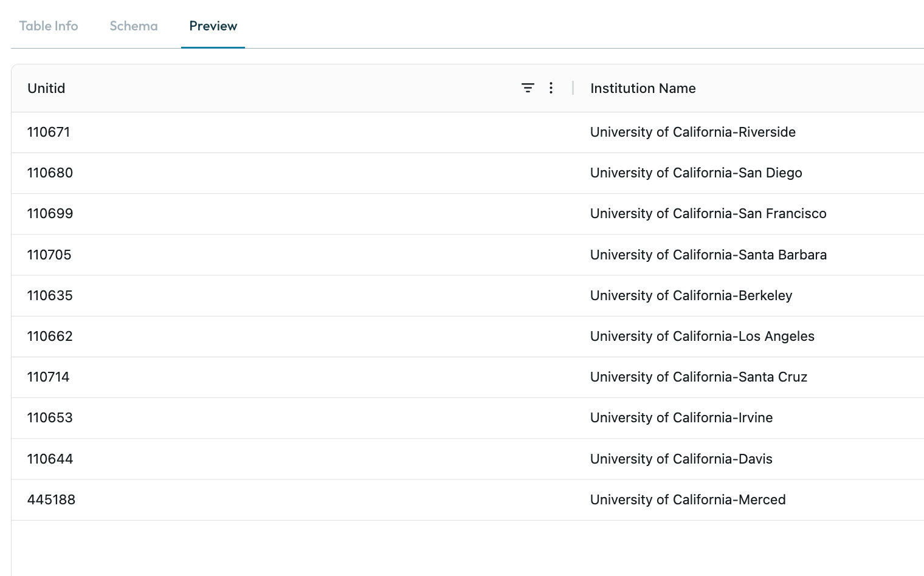Select the cell with Unitid 110699
Image resolution: width=924 pixels, height=576 pixels.
point(293,214)
